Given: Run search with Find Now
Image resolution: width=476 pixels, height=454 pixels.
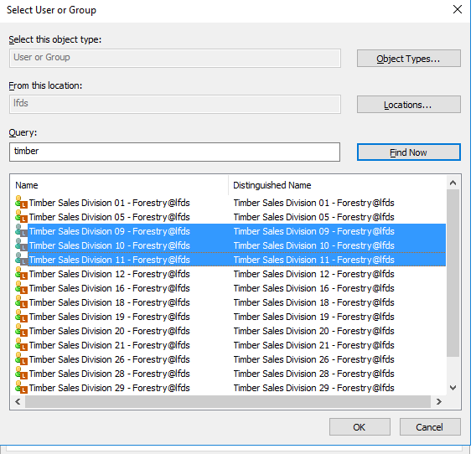Looking at the screenshot, I should tap(409, 152).
